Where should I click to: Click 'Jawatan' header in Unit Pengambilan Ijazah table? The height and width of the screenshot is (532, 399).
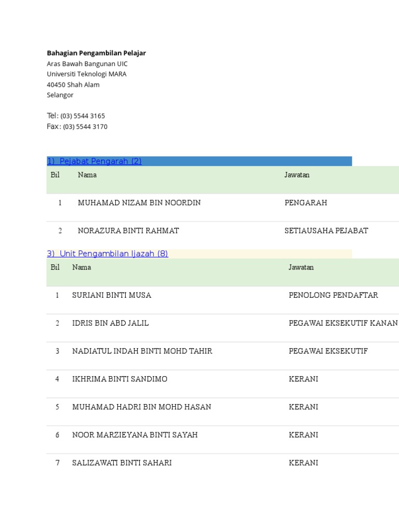click(301, 268)
